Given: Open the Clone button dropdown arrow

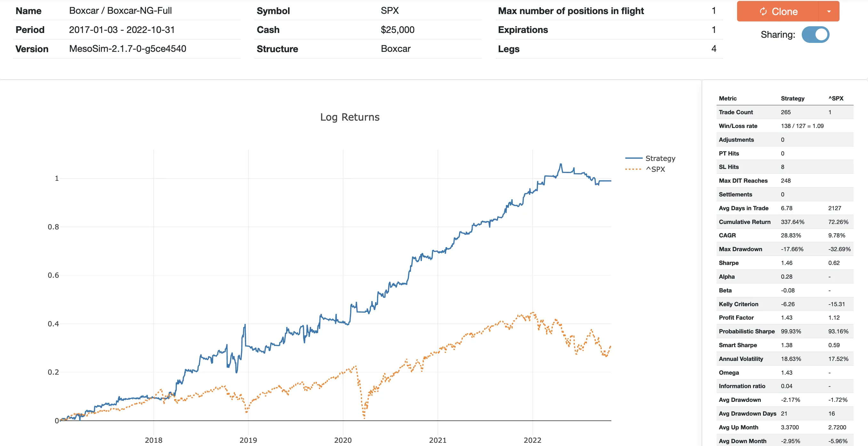Looking at the screenshot, I should [829, 12].
